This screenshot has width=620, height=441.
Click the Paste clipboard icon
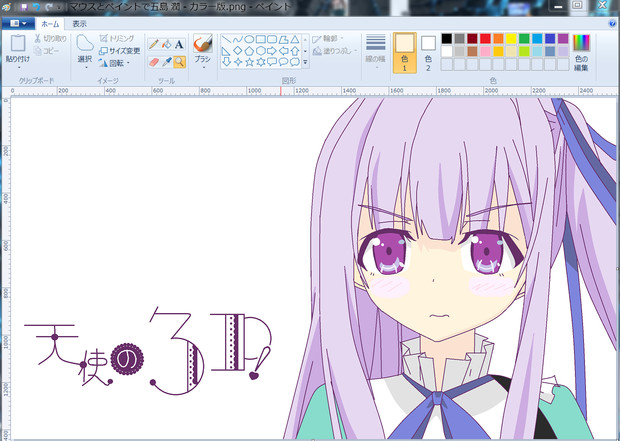(x=18, y=43)
